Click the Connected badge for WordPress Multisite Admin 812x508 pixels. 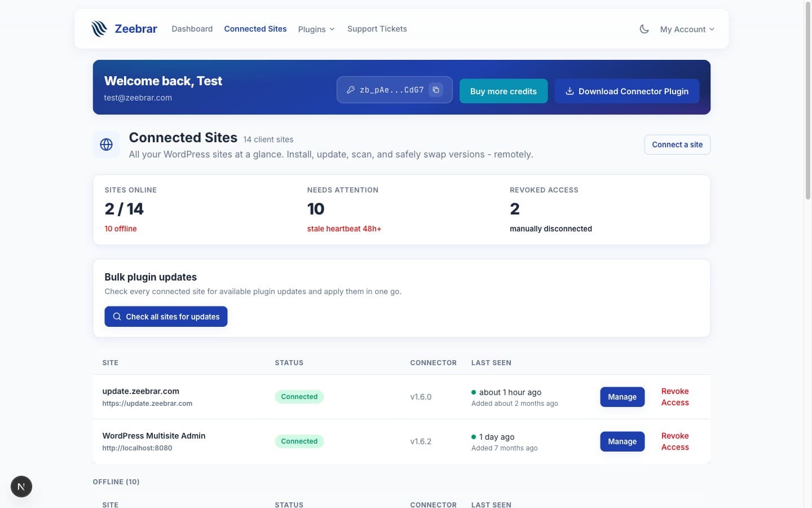299,441
